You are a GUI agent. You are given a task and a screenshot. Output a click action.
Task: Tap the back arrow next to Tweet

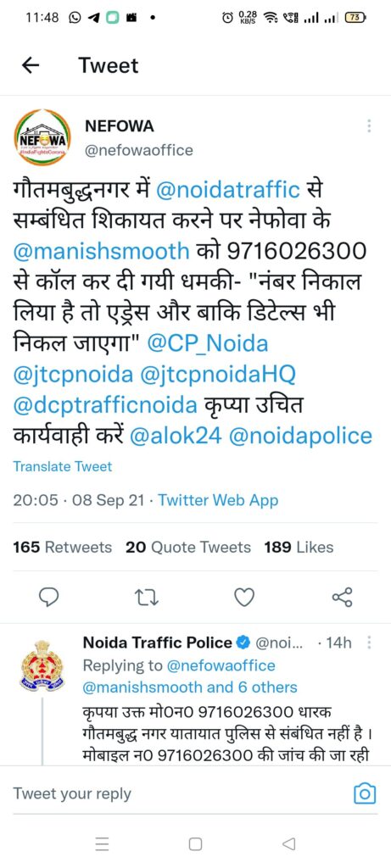[x=31, y=66]
